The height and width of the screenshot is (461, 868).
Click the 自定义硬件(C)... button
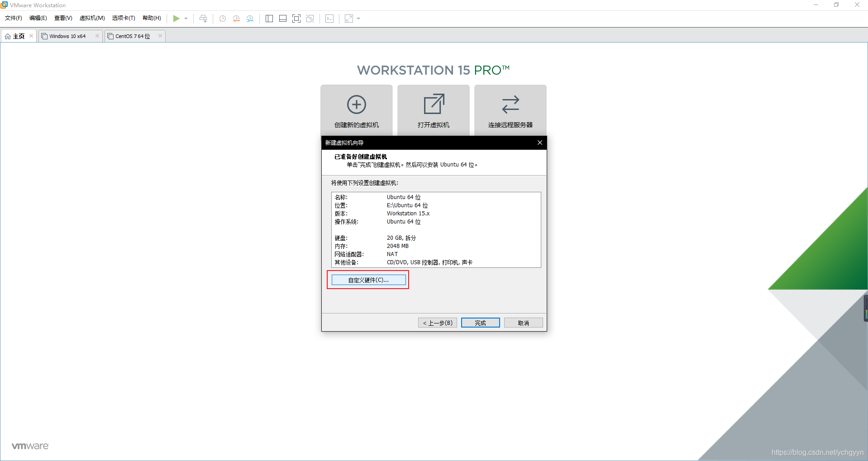click(x=368, y=280)
